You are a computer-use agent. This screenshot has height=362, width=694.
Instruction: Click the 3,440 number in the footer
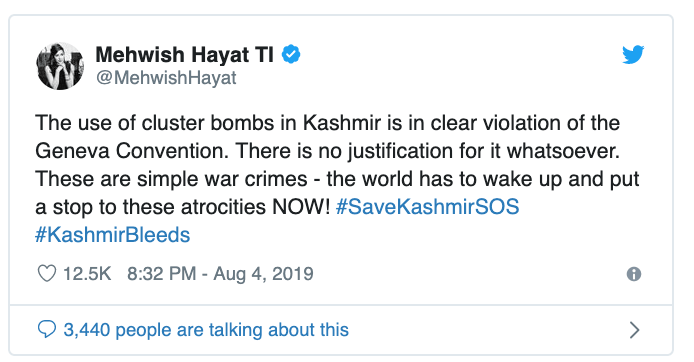click(87, 330)
